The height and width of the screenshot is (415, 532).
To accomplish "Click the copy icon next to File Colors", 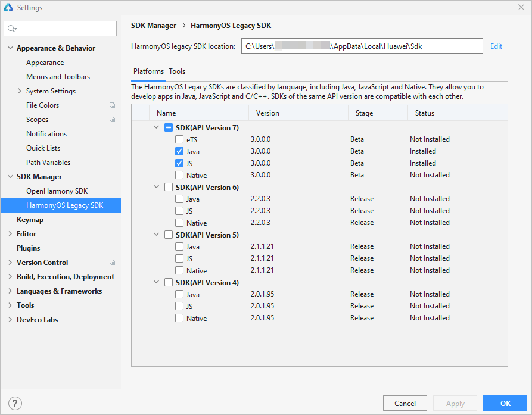I will (x=113, y=105).
